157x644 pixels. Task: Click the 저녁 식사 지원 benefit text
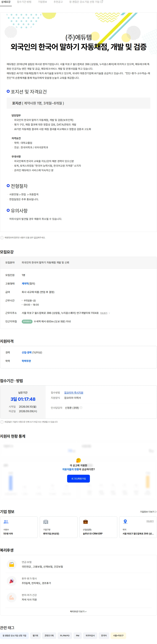click(x=29, y=599)
